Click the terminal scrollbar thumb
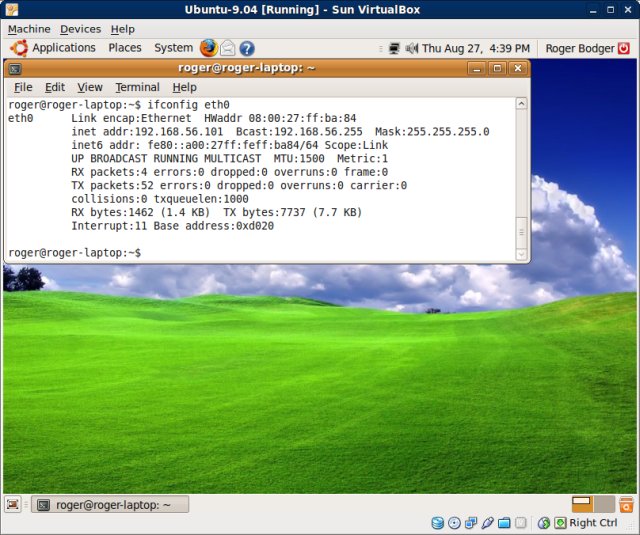The image size is (640, 535). tap(521, 232)
